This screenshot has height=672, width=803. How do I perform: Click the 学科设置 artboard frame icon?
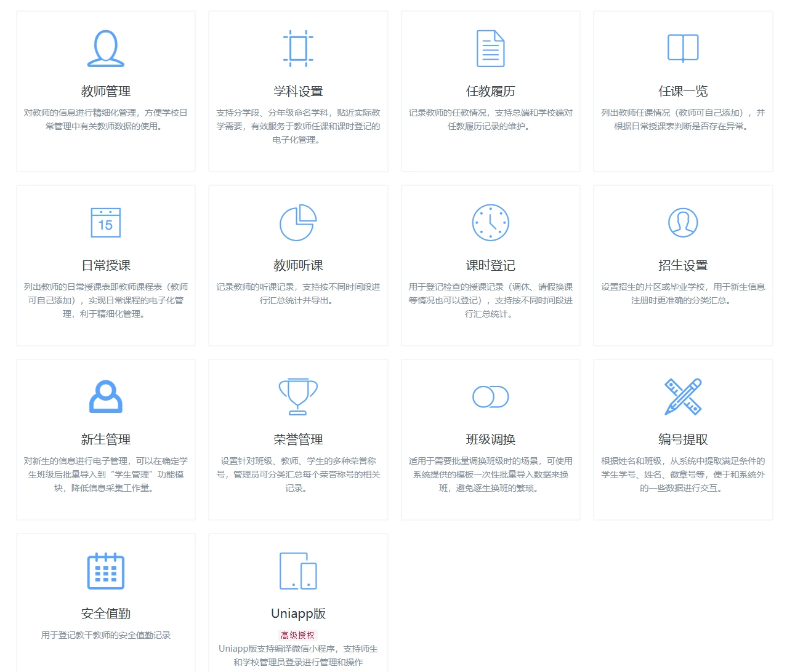coord(298,48)
